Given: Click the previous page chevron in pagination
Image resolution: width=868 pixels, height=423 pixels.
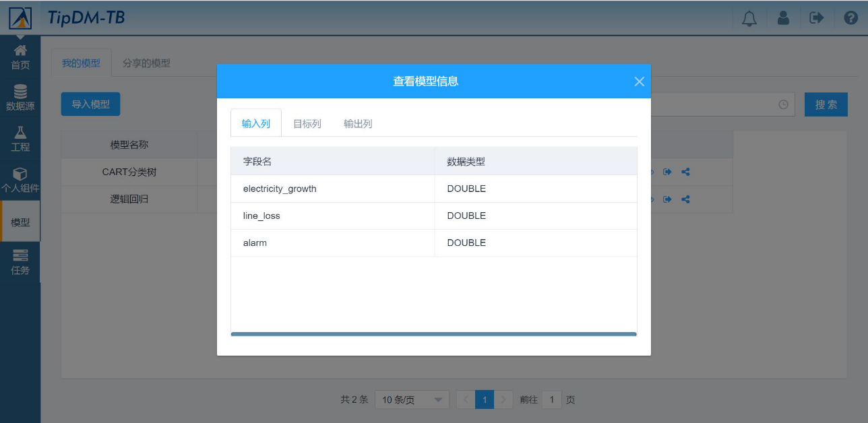Looking at the screenshot, I should point(465,399).
